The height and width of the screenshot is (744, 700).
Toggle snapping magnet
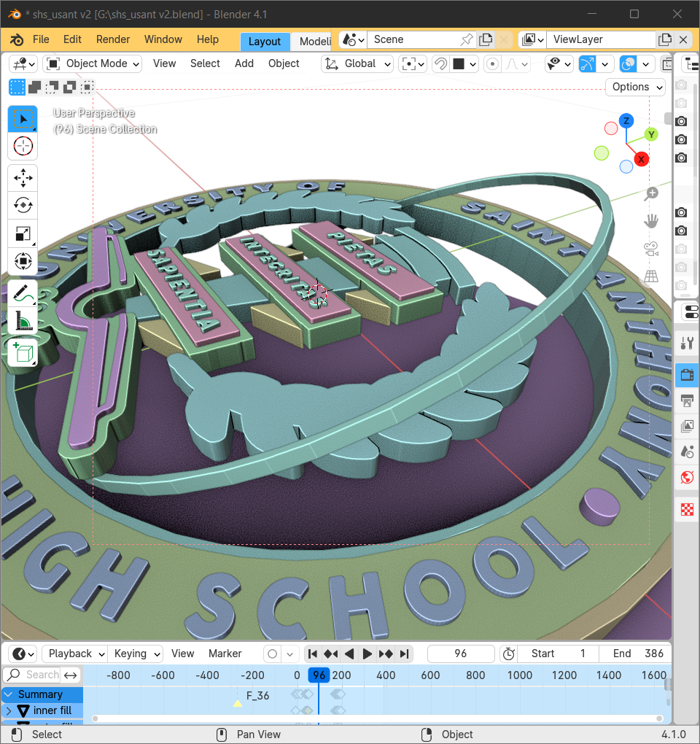pos(441,63)
